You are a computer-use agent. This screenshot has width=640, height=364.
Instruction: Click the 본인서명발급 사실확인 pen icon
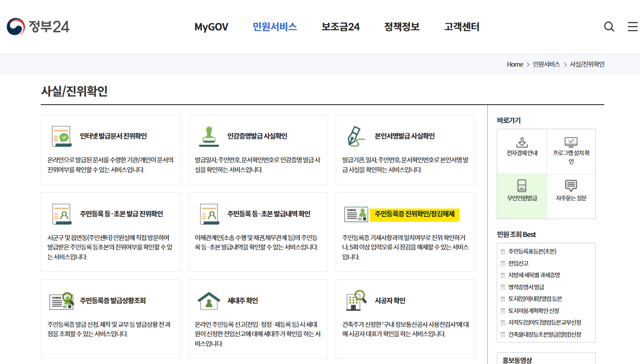pos(356,136)
